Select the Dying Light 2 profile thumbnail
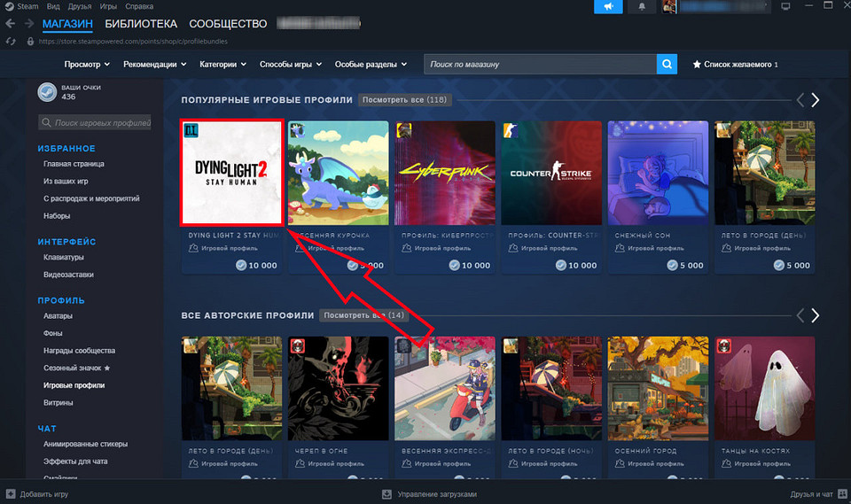 pos(231,174)
